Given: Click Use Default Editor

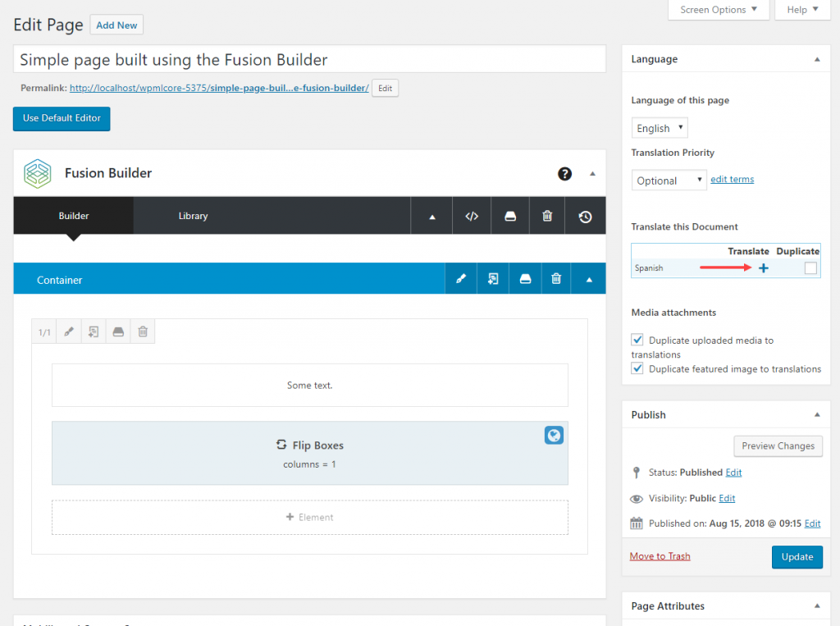Looking at the screenshot, I should pyautogui.click(x=62, y=118).
